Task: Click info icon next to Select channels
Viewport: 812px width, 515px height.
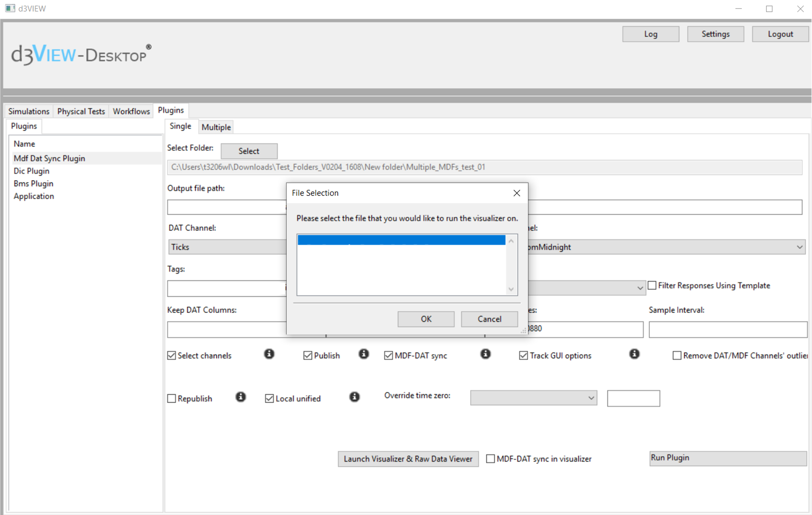Action: coord(269,354)
